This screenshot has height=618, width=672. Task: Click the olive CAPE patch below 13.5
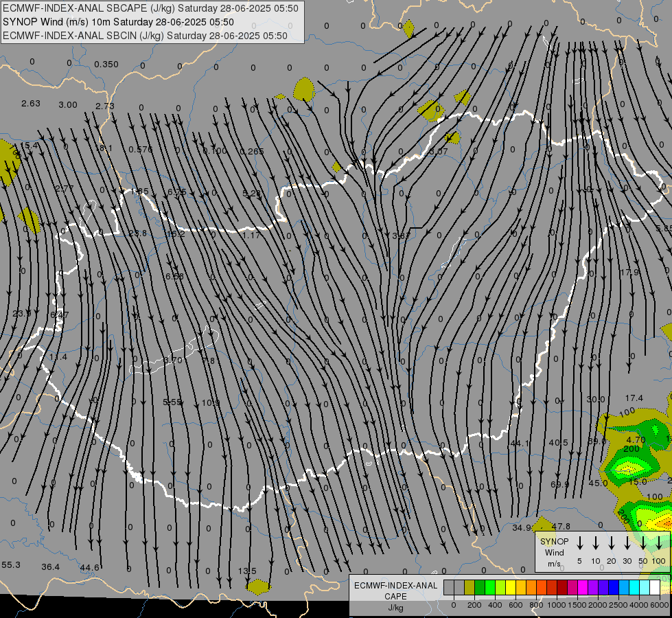point(258,586)
